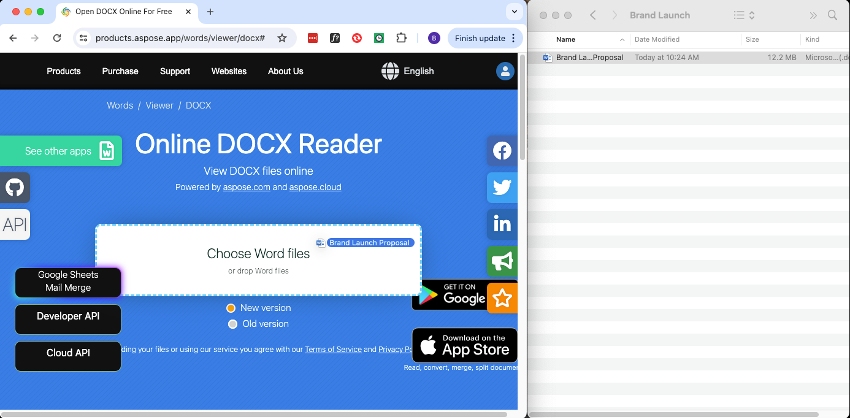Bookmark app with orange star icon
This screenshot has height=418, width=850.
tap(502, 298)
